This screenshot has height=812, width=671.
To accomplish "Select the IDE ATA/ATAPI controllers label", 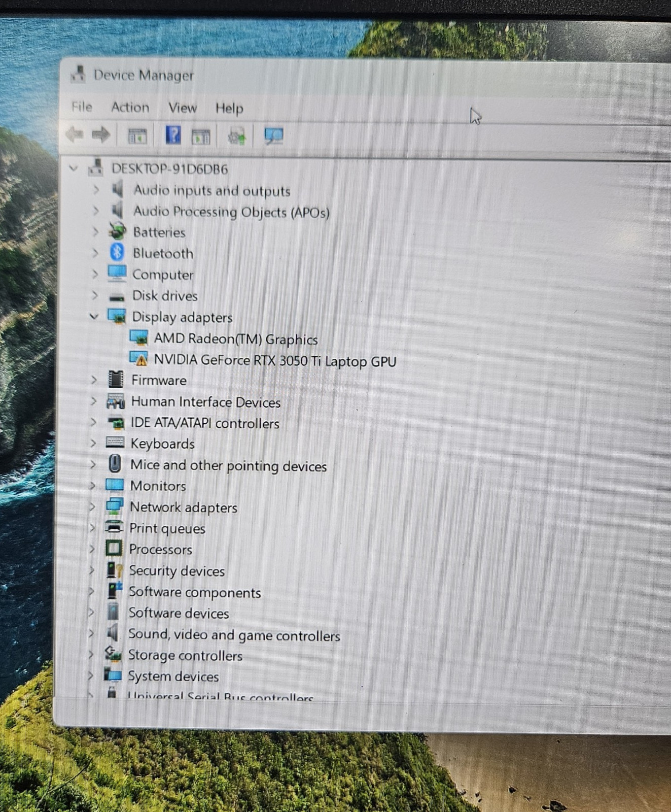I will point(205,423).
